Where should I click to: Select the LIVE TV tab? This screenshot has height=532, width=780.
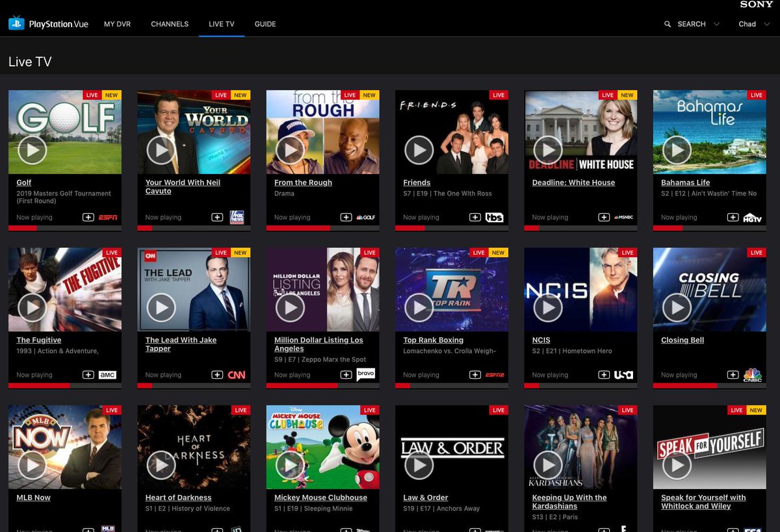tap(222, 24)
